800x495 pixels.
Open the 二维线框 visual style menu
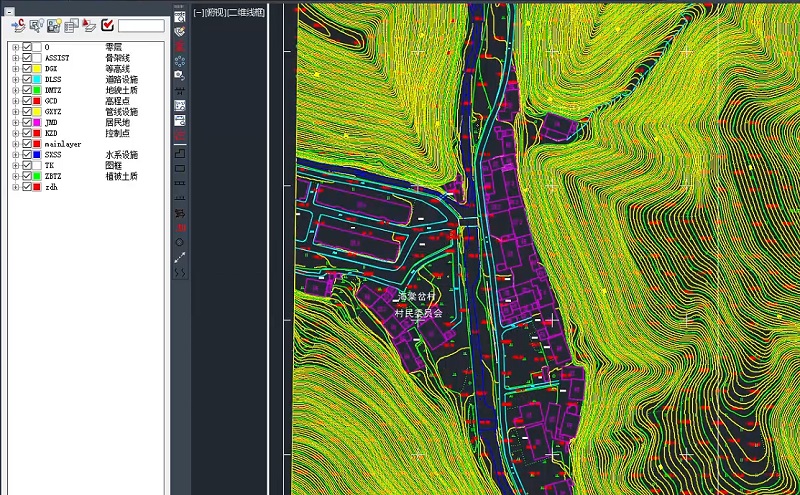click(246, 13)
